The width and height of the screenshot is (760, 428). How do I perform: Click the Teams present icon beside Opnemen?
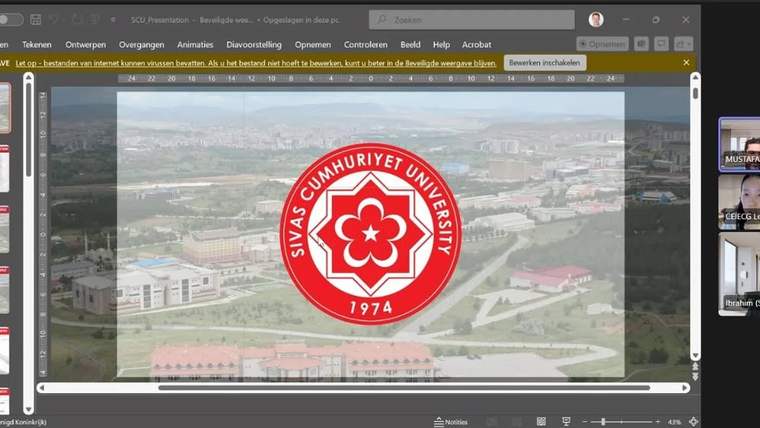641,44
